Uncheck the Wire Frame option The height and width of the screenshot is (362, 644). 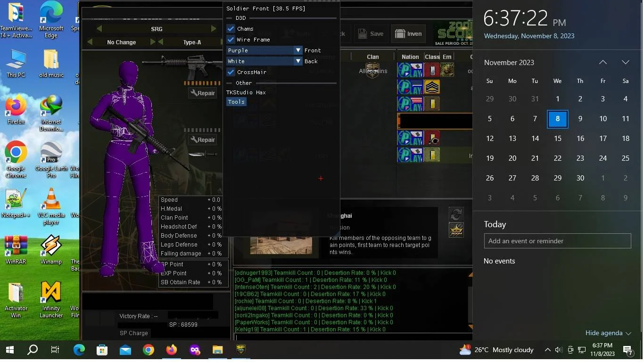click(x=231, y=40)
